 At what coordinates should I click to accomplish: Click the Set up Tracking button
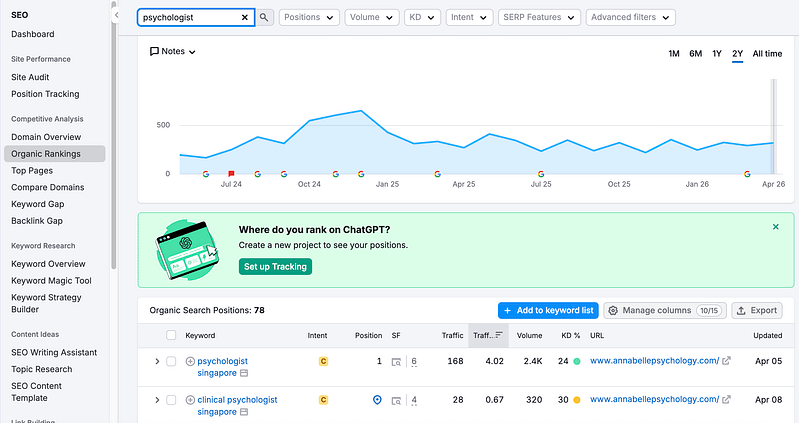275,267
